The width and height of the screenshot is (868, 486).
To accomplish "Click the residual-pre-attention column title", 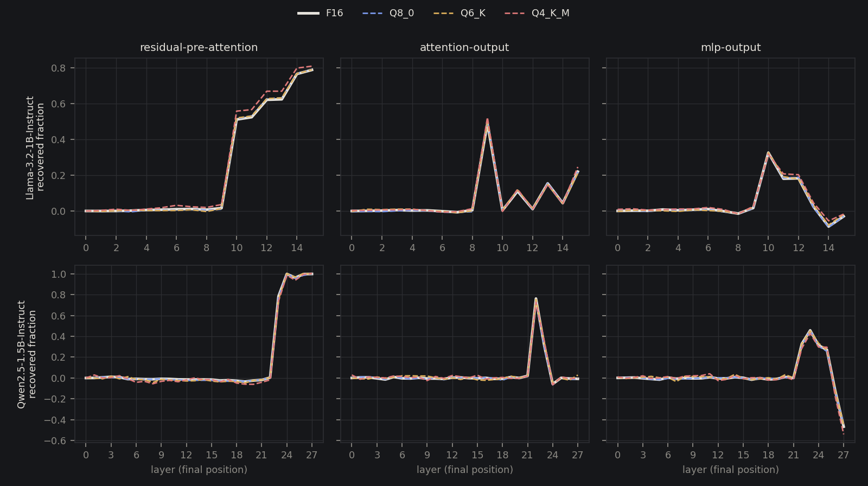I will click(199, 47).
